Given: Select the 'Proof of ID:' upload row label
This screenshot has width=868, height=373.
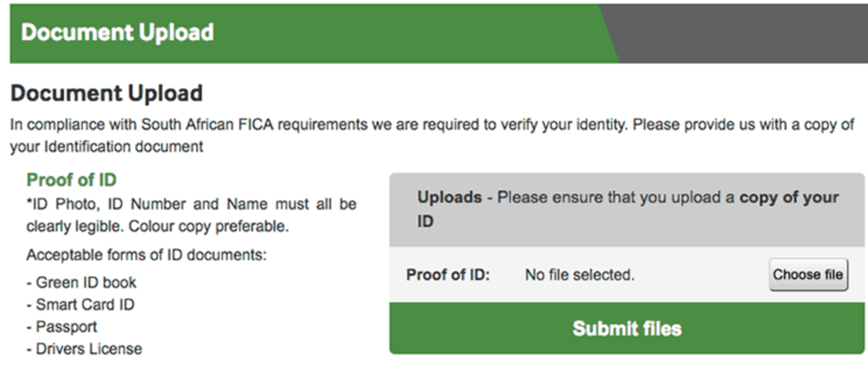Looking at the screenshot, I should (x=448, y=275).
